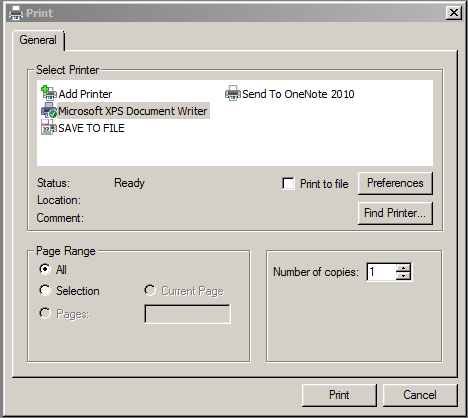Click the Find Printer... button

coord(395,213)
